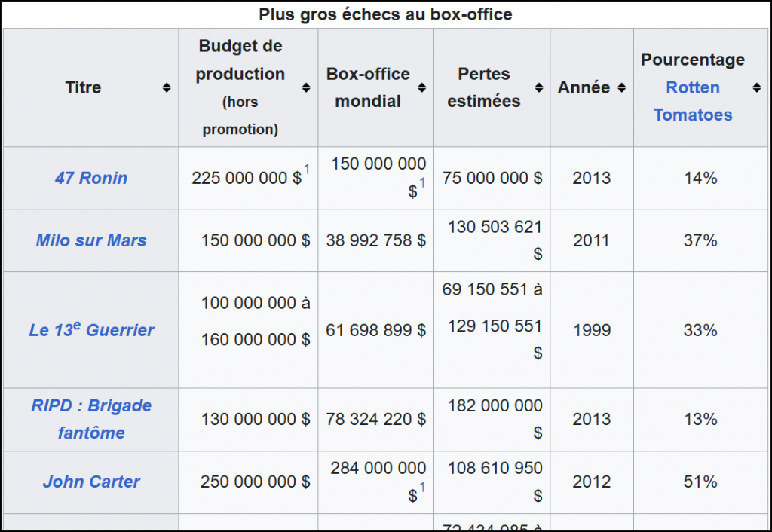Select the caption "Plus gros échecs au box-office"
Screen dimensions: 772x532
pyautogui.click(x=385, y=14)
